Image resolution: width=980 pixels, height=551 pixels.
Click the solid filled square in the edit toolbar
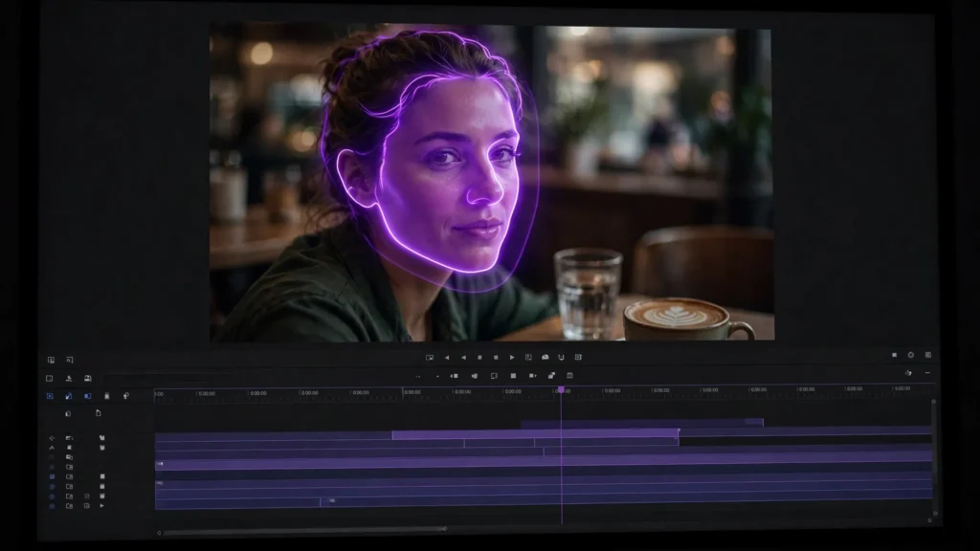click(x=513, y=375)
